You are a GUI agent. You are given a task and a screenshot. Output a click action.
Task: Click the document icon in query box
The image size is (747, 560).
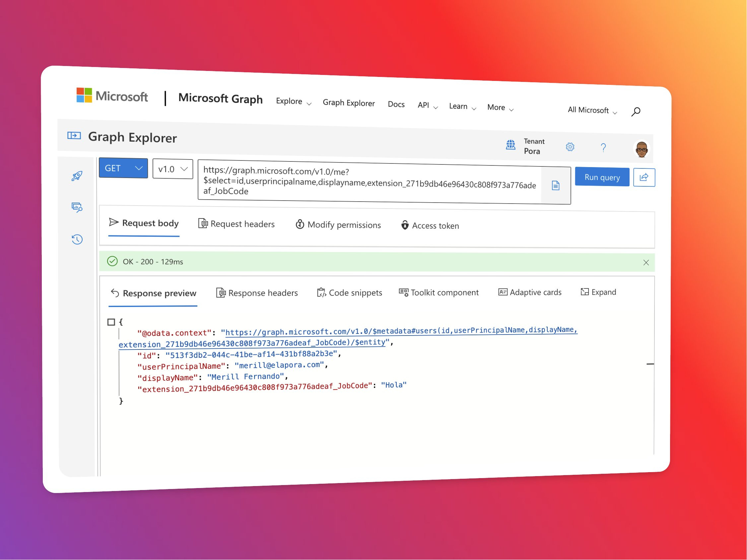(x=556, y=185)
